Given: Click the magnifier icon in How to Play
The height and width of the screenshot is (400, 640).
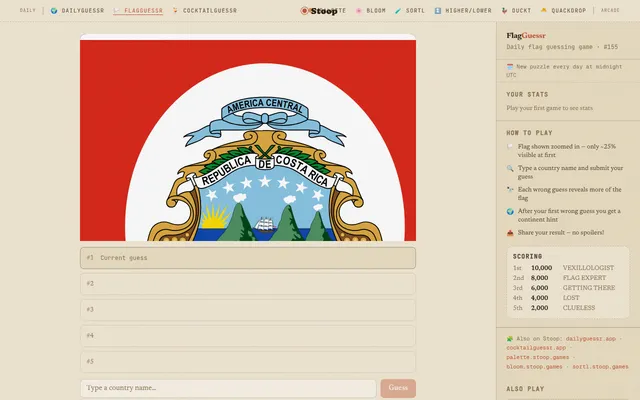Looking at the screenshot, I should click(x=510, y=168).
